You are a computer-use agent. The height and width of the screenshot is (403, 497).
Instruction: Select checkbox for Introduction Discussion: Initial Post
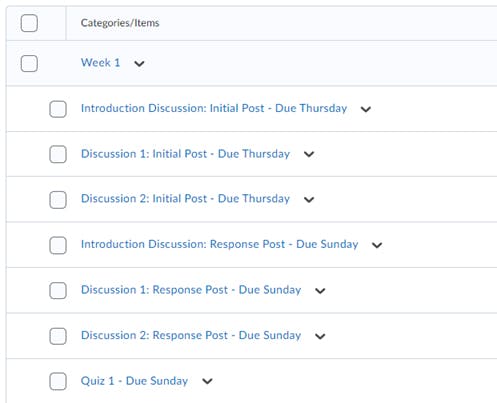(58, 109)
